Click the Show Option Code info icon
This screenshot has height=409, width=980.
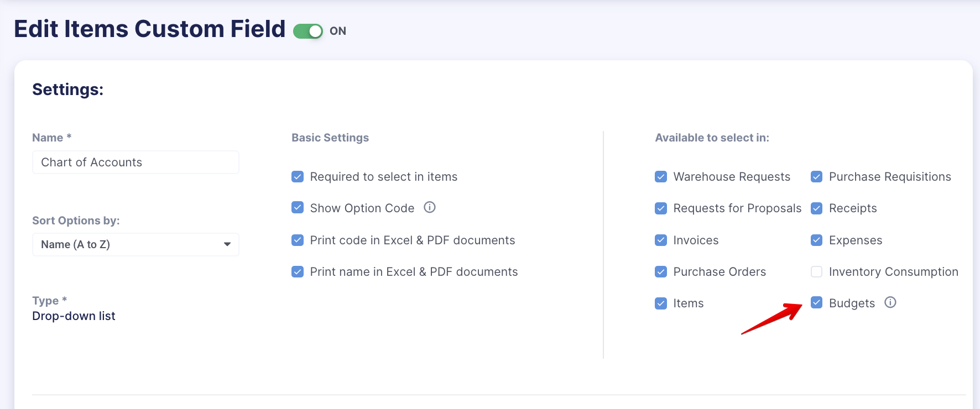click(430, 207)
